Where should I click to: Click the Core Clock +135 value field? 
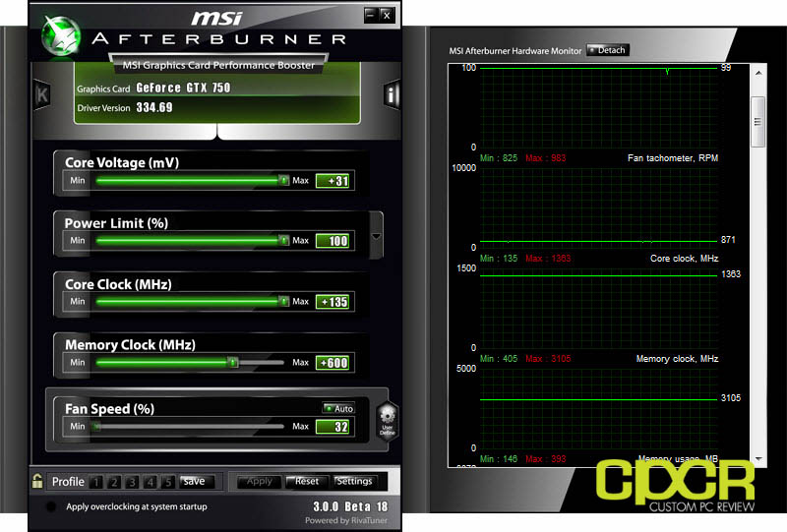click(333, 302)
